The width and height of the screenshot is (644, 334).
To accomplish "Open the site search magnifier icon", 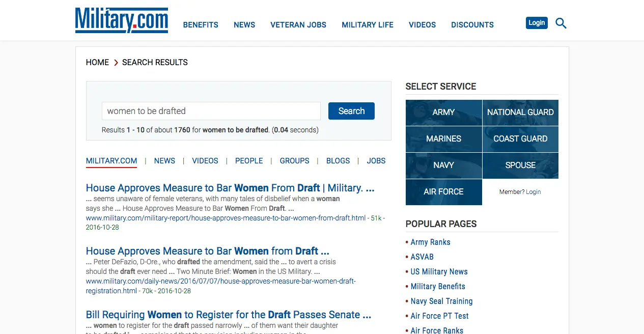I will tap(561, 23).
